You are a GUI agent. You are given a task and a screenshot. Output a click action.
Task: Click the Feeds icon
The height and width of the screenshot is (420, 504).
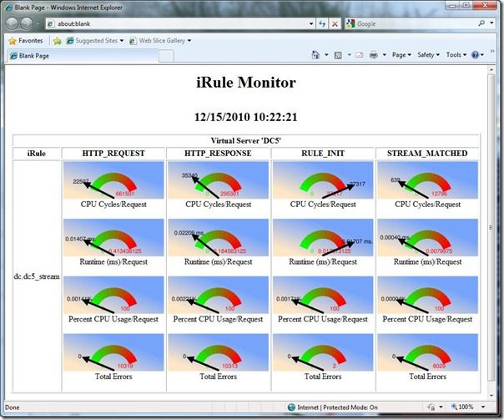tap(338, 55)
